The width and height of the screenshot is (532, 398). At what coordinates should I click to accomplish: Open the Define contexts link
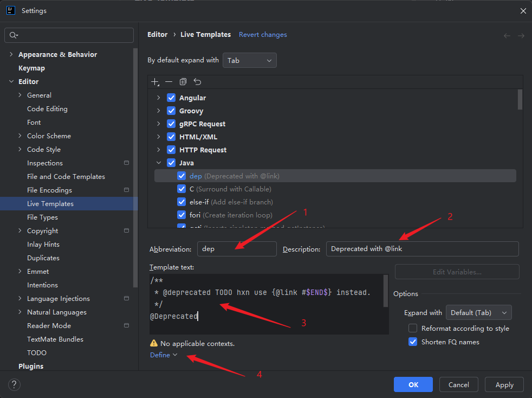(164, 355)
